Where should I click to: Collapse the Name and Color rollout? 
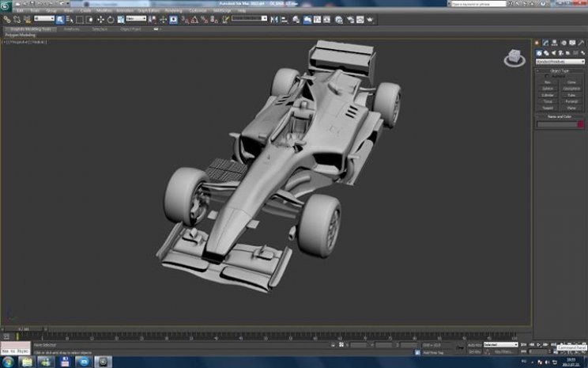click(x=560, y=117)
